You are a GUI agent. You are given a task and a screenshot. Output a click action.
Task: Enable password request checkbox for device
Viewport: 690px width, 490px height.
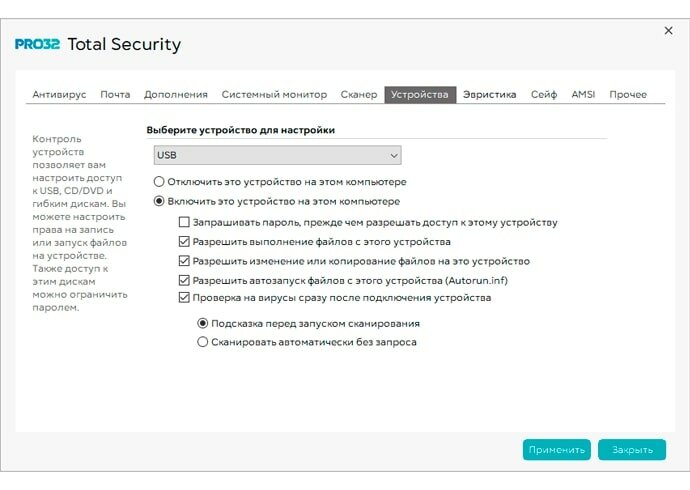tap(184, 222)
